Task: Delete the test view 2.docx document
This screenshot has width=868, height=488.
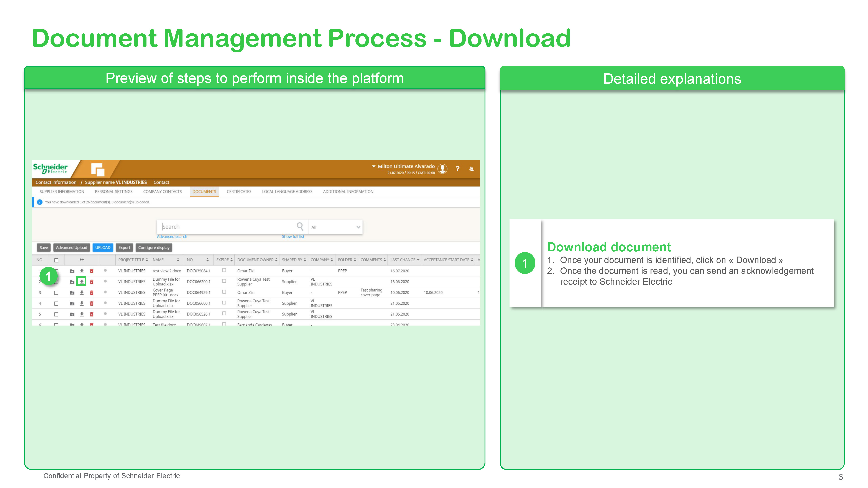Action: pyautogui.click(x=91, y=271)
